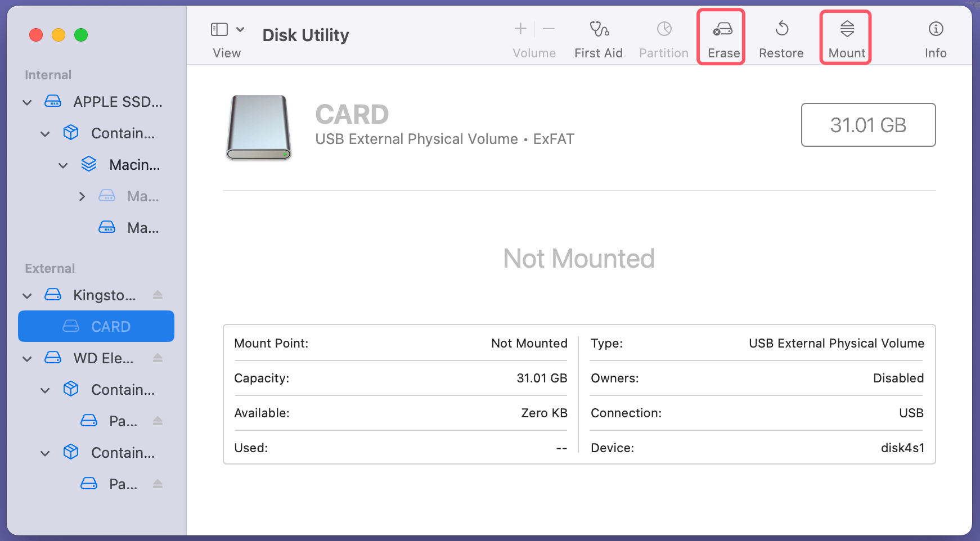Viewport: 980px width, 541px height.
Task: Collapse the APPLE SSD disk tree
Action: (x=27, y=102)
